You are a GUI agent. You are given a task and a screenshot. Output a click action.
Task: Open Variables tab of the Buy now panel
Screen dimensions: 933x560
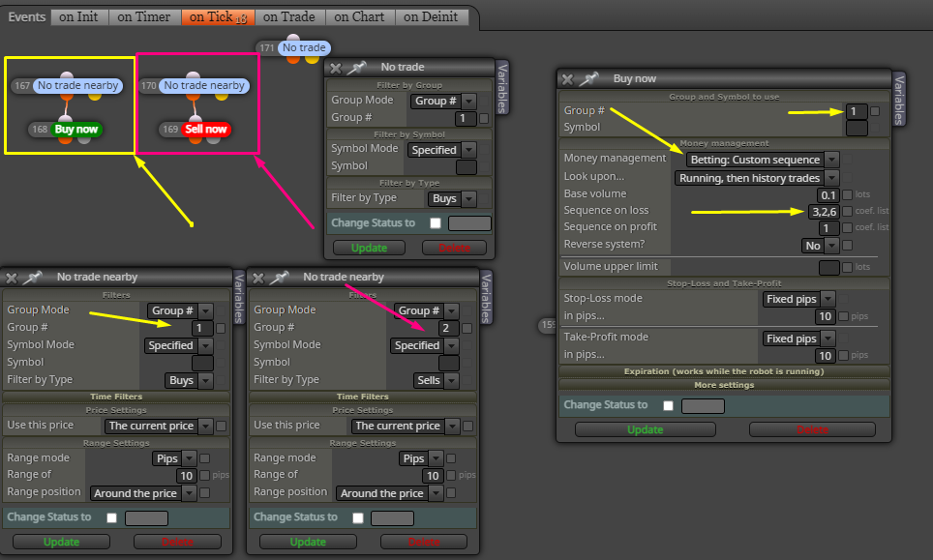pos(899,100)
